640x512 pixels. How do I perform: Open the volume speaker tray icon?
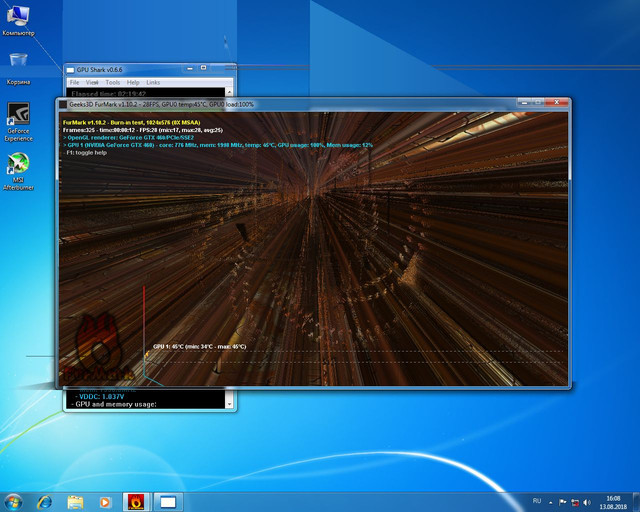pos(587,502)
